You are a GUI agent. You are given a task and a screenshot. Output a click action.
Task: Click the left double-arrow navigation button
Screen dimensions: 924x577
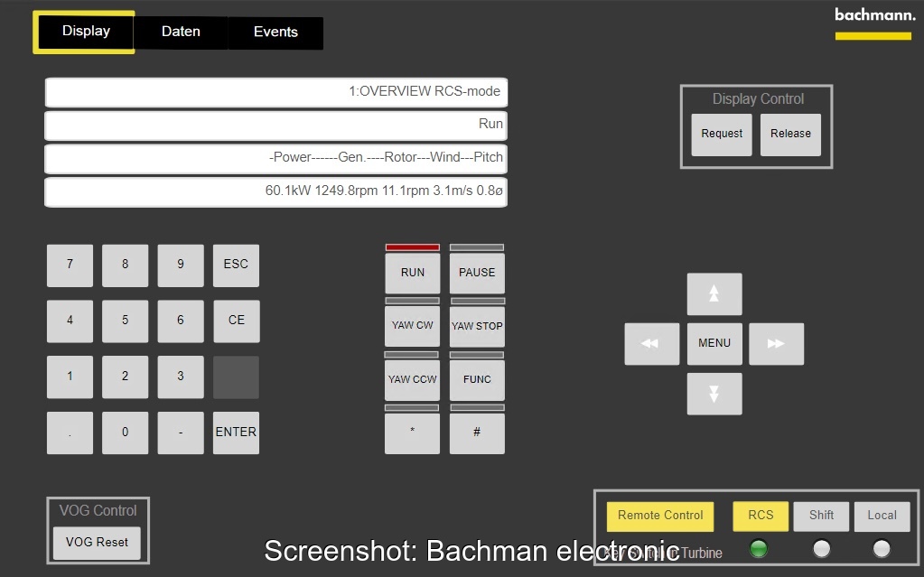click(651, 344)
